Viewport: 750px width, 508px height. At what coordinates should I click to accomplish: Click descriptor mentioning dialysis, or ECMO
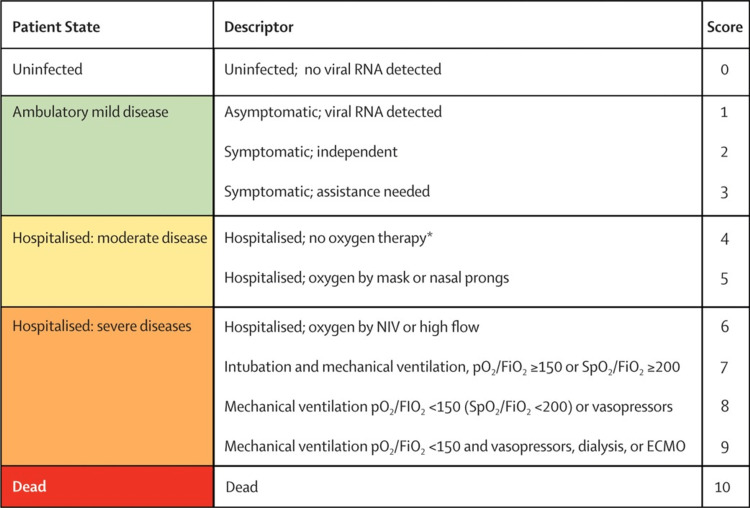pos(455,447)
